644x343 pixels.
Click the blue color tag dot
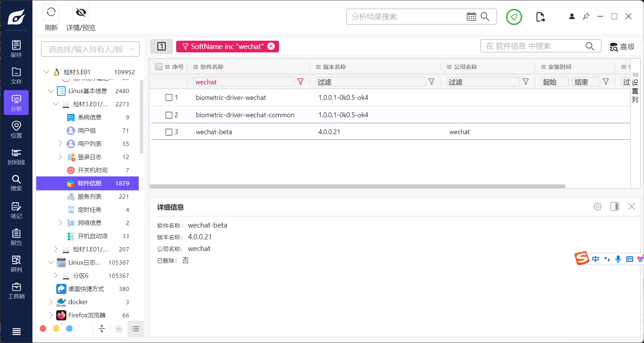point(69,329)
